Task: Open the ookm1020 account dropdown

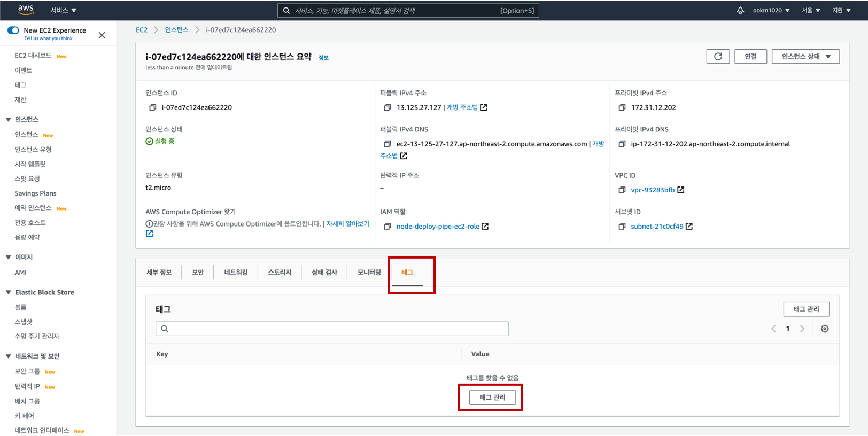Action: tap(771, 10)
